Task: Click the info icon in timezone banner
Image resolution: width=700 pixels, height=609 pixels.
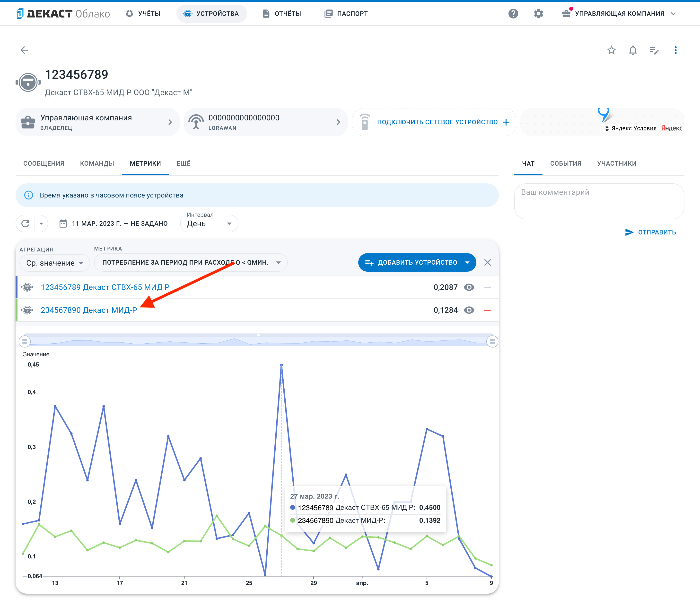Action: pos(28,195)
